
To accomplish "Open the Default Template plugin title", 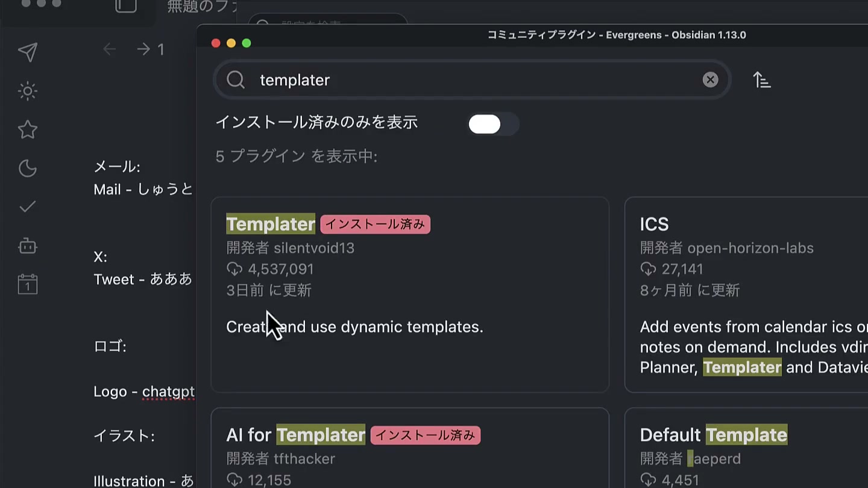I will pyautogui.click(x=714, y=435).
